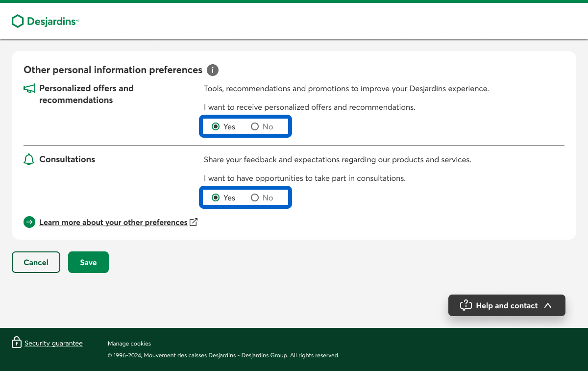Click the bell icon beside Consultations

[29, 160]
